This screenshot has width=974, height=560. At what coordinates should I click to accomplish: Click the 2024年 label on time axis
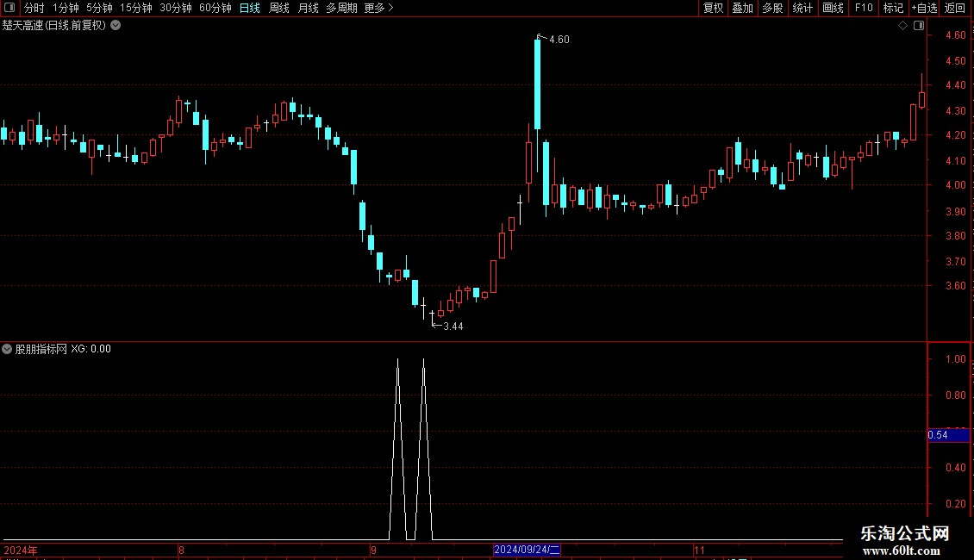[x=21, y=550]
